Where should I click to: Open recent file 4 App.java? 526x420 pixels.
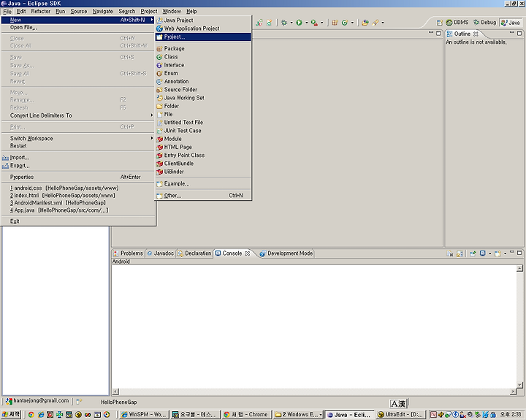(78, 210)
